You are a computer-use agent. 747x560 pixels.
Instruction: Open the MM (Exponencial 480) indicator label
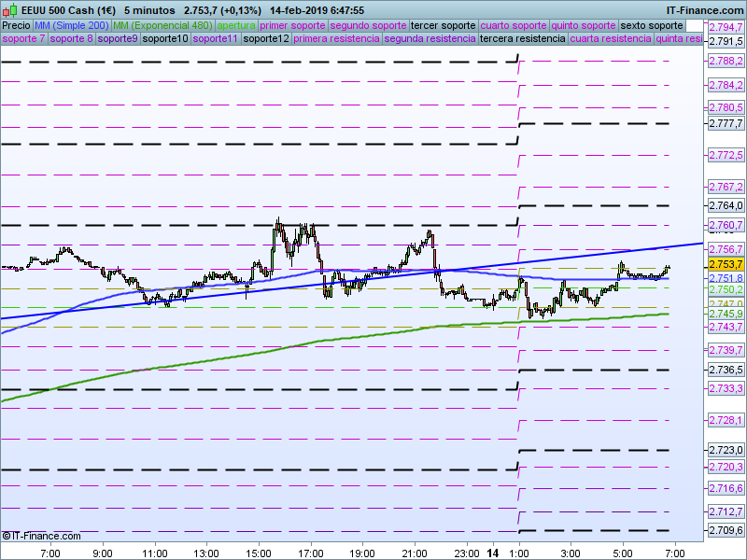162,25
